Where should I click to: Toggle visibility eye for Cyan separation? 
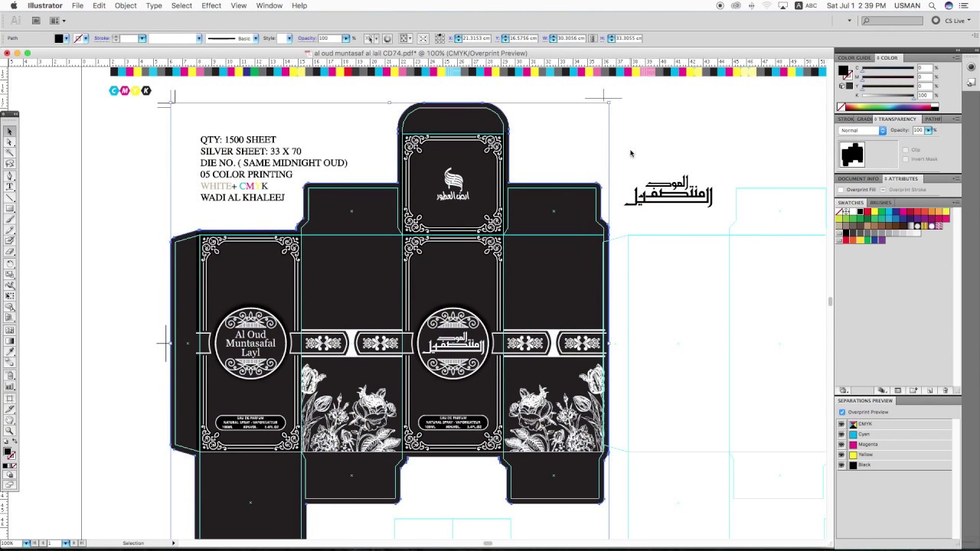coord(841,434)
